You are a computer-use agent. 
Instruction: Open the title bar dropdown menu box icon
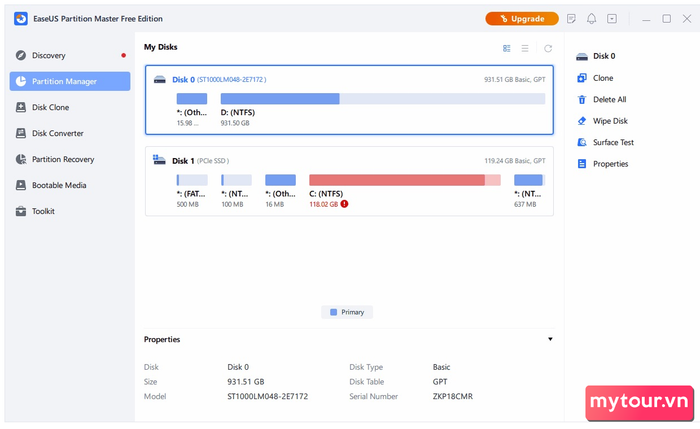pyautogui.click(x=612, y=19)
